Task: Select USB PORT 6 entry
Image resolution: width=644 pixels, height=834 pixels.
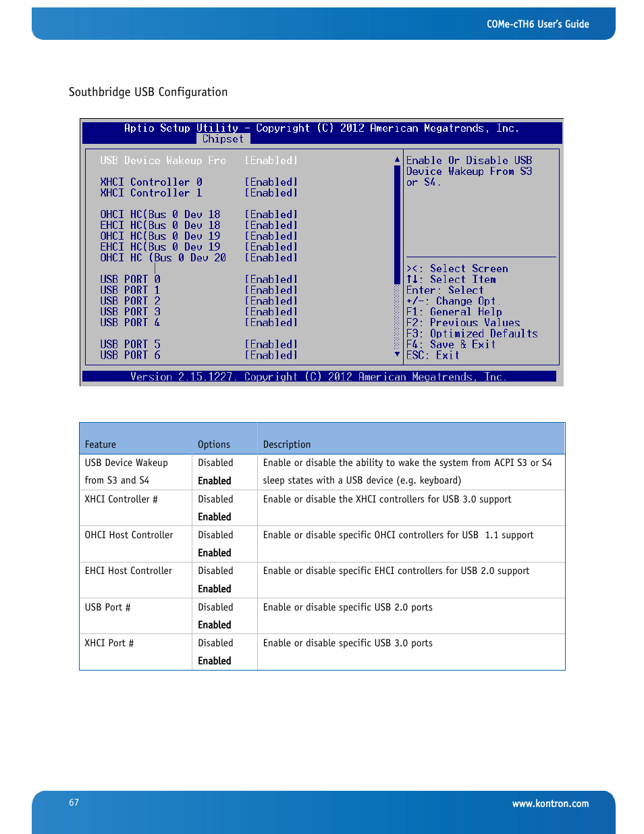Action: pyautogui.click(x=199, y=355)
